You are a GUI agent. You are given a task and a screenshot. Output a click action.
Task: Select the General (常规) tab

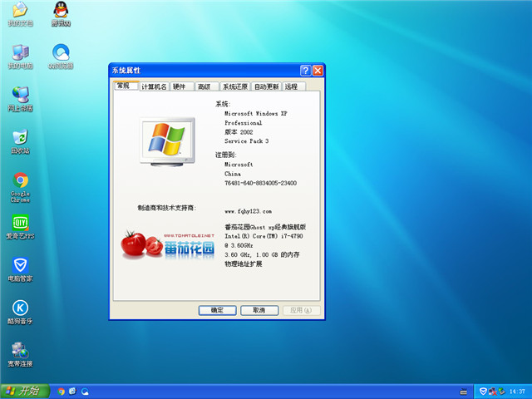(x=126, y=86)
